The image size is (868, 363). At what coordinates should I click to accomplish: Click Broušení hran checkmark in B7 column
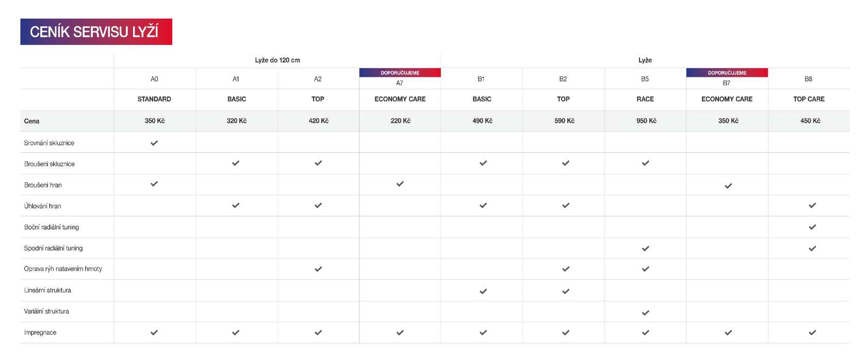[728, 186]
